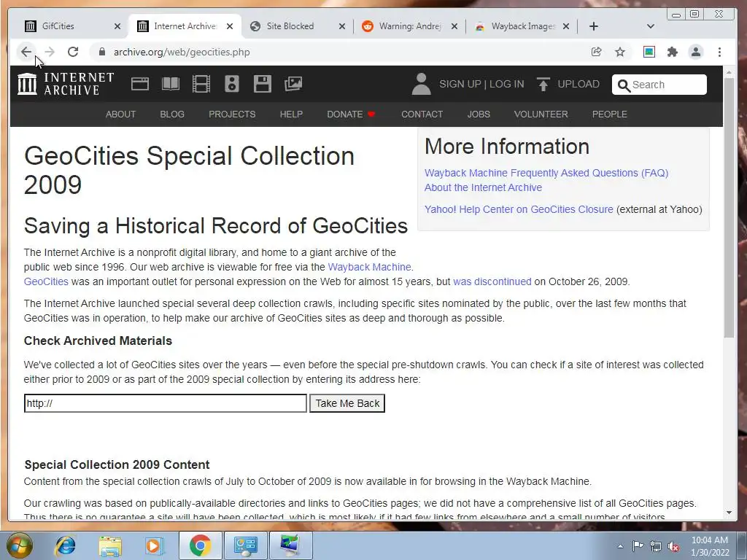Open the DONATE menu item

click(x=351, y=114)
